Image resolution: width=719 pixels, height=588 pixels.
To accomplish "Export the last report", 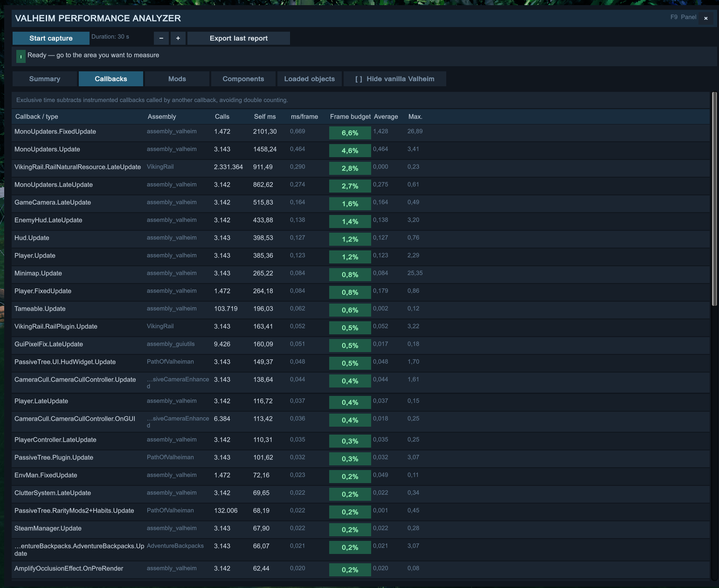I will [239, 38].
